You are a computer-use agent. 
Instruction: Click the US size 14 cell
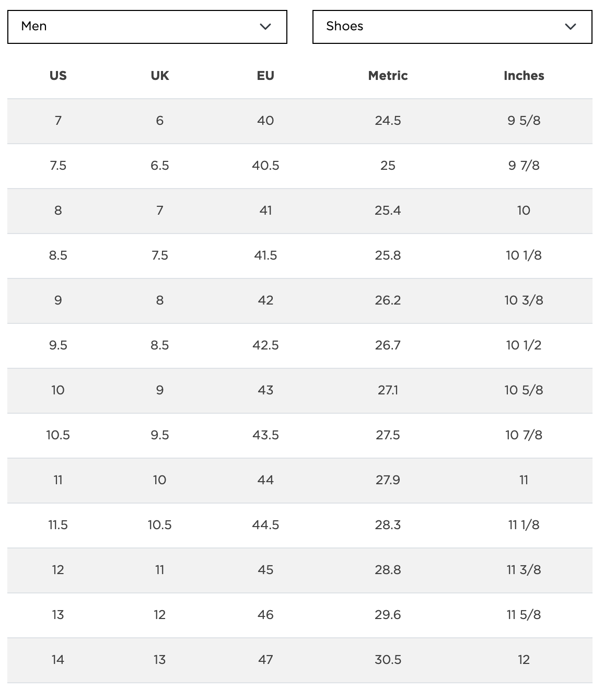tap(58, 660)
